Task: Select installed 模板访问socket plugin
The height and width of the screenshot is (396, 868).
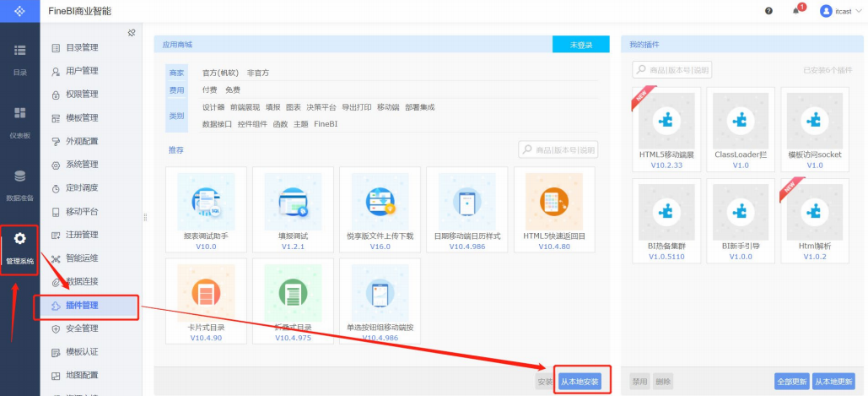Action: pyautogui.click(x=814, y=129)
